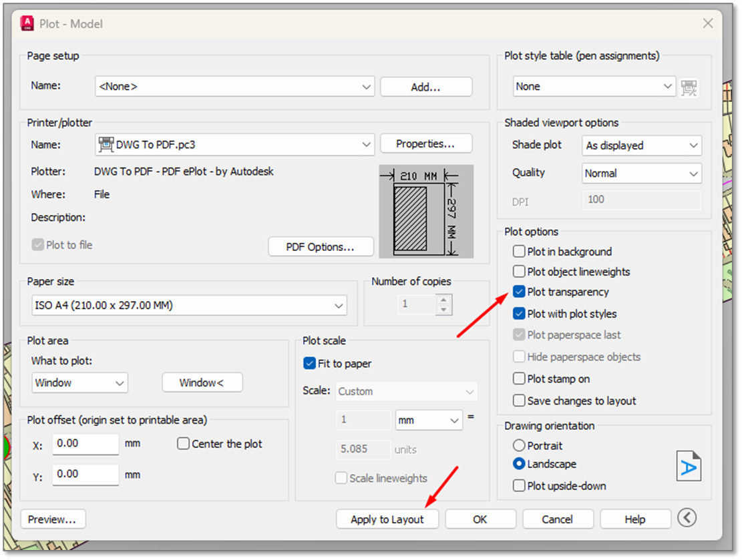Click the A4 paper preview image
This screenshot has width=742, height=560.
(x=426, y=211)
